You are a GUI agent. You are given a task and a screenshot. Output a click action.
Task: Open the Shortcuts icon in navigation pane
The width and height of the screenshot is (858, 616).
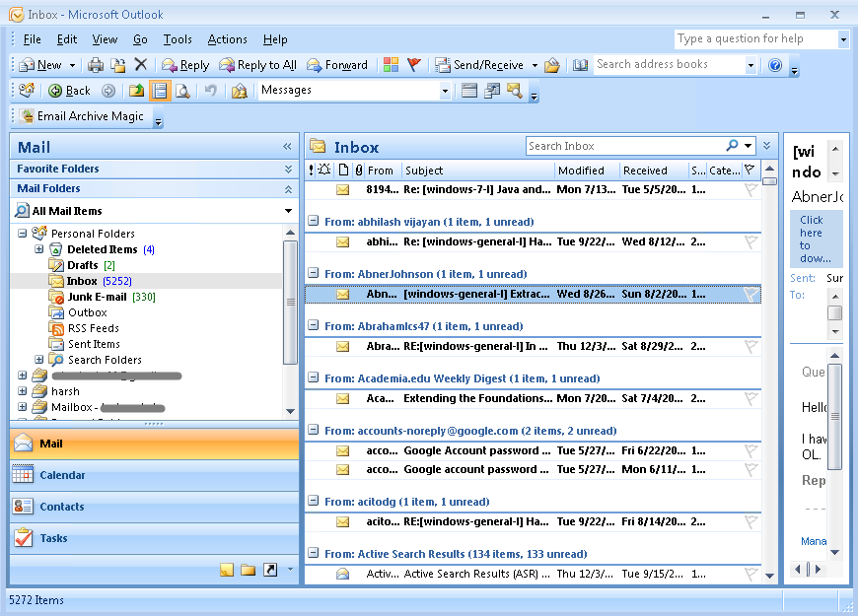[x=270, y=570]
